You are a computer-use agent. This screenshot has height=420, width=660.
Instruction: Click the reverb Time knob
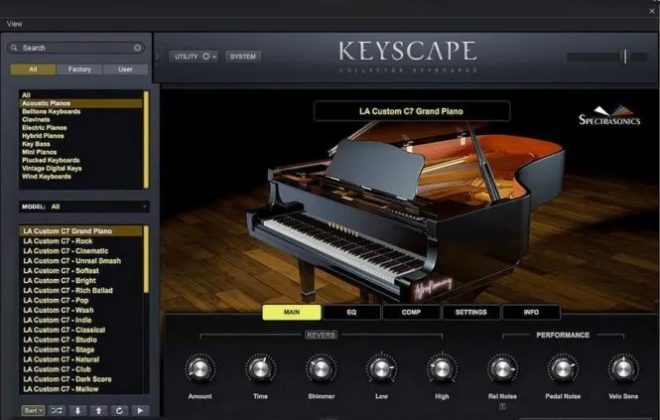click(x=260, y=369)
